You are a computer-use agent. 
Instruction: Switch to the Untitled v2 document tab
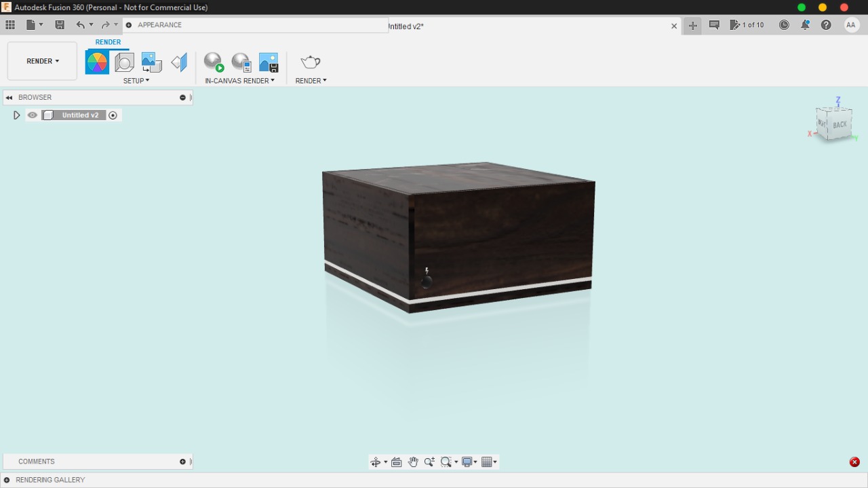407,26
